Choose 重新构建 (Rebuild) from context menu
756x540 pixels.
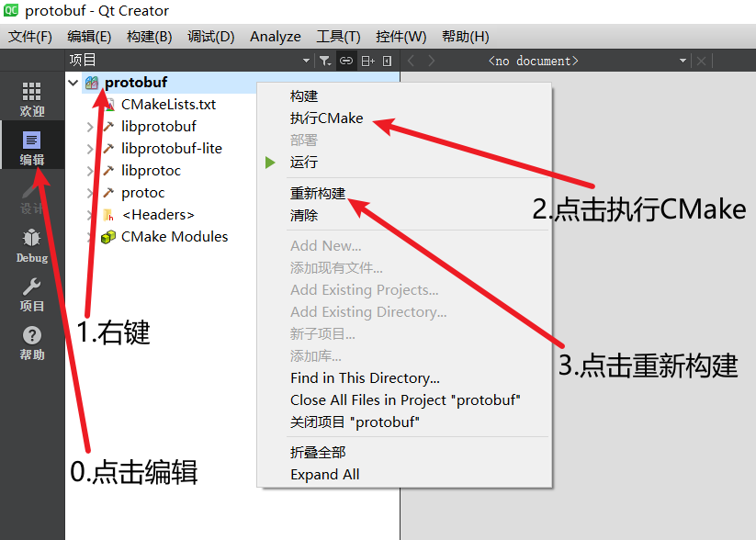pyautogui.click(x=404, y=194)
